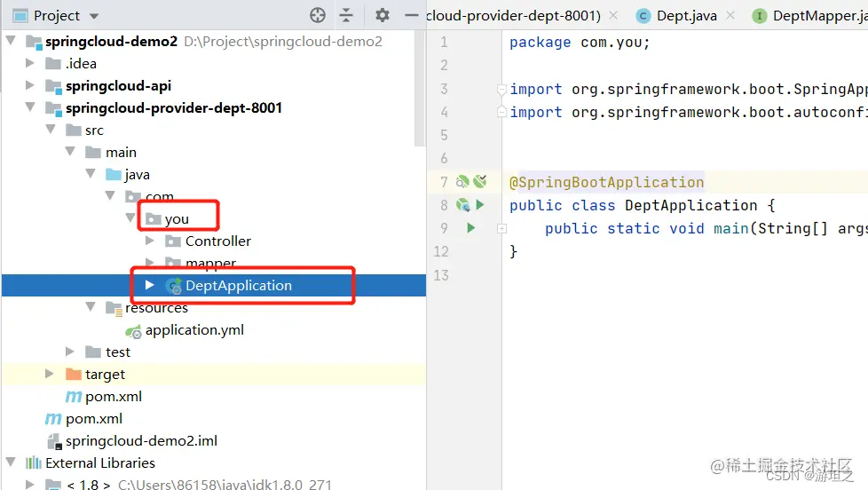Viewport: 868px width, 490px height.
Task: Fold the import block on line 3
Action: [501, 89]
